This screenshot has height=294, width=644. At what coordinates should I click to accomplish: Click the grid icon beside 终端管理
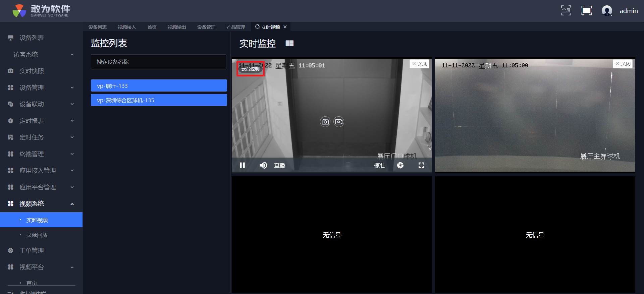tap(11, 154)
